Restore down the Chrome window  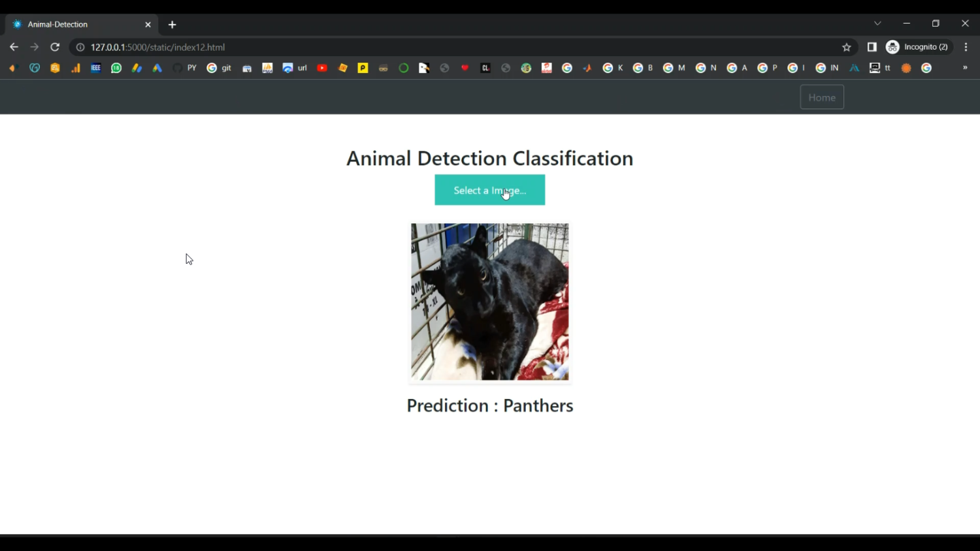coord(936,24)
